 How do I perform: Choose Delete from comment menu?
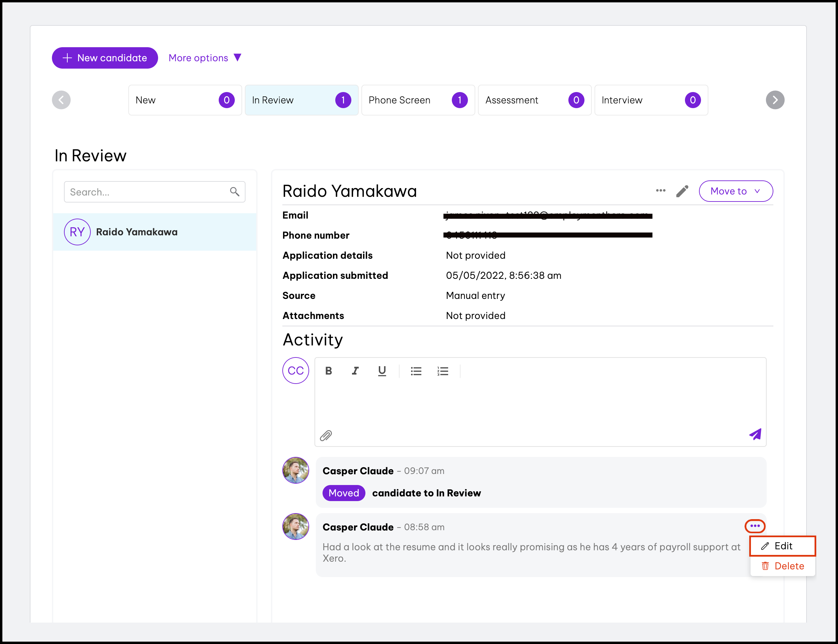tap(782, 566)
